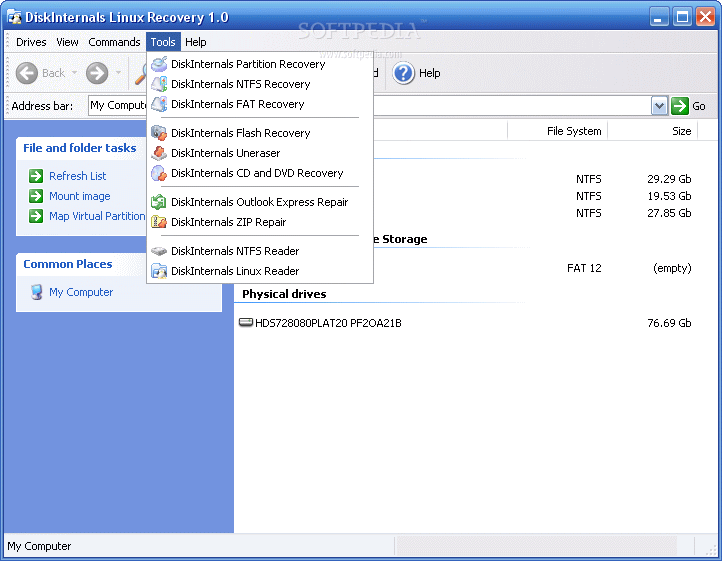Select DiskInternals Outlook Express Repair
This screenshot has height=561, width=722.
click(x=260, y=202)
